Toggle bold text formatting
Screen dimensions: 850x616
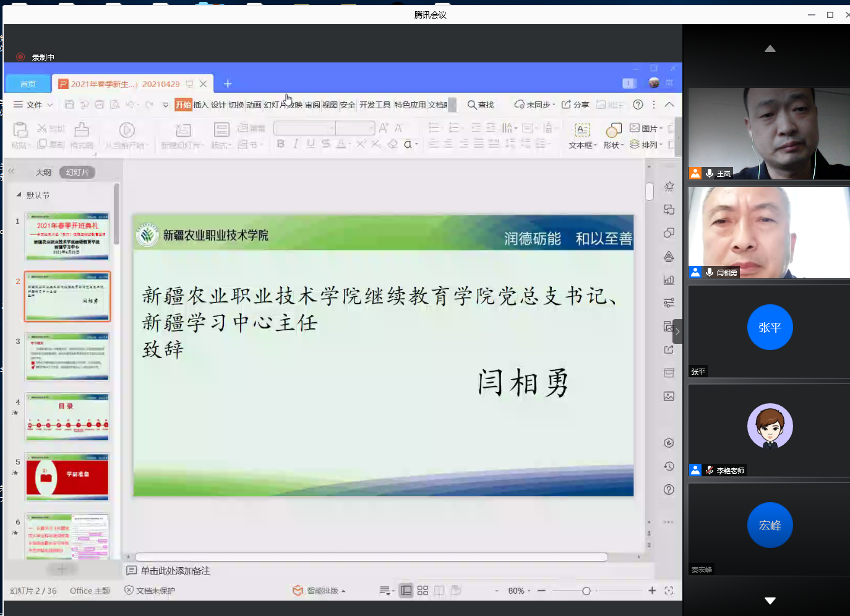click(281, 143)
